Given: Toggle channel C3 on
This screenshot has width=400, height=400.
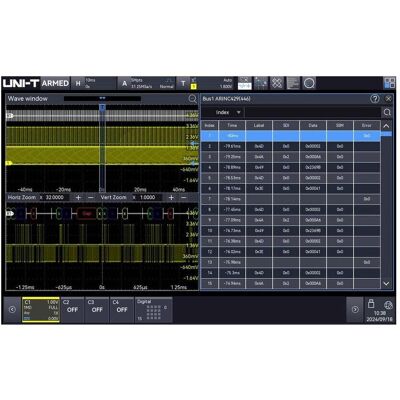Looking at the screenshot, I should 97,310.
